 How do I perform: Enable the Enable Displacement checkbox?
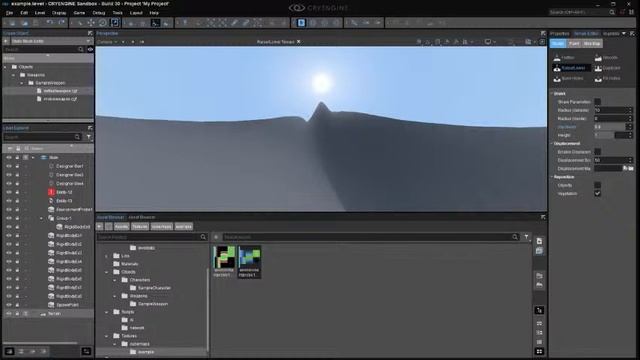pos(598,152)
